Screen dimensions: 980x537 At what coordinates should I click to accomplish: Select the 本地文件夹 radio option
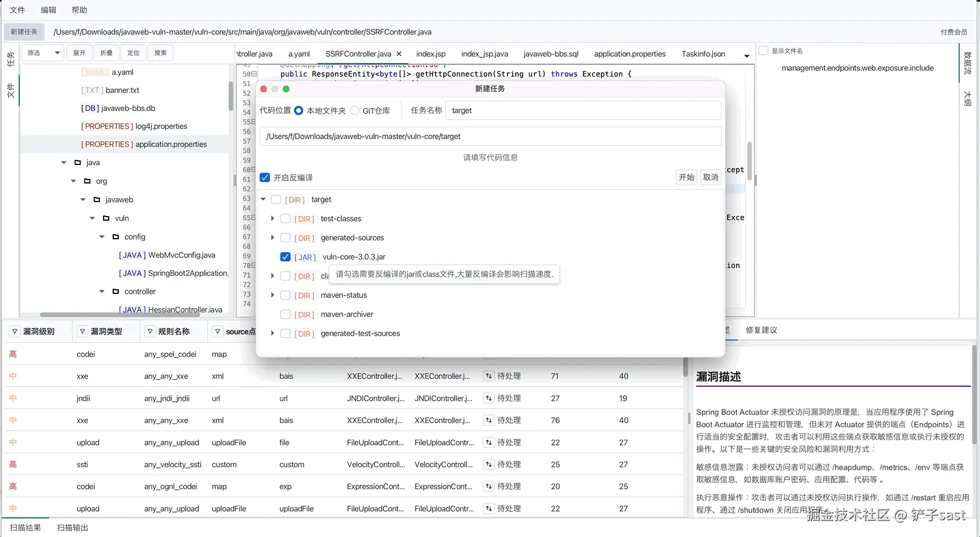click(x=299, y=110)
